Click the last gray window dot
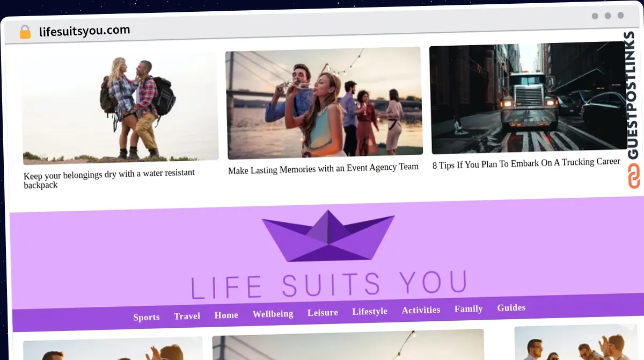The height and width of the screenshot is (360, 644). click(x=620, y=16)
